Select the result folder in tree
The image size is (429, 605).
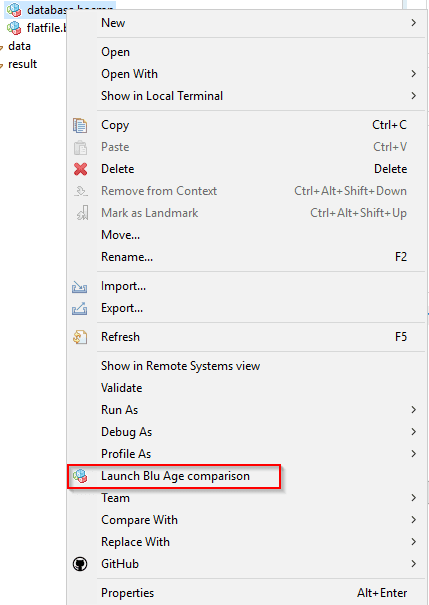[22, 64]
